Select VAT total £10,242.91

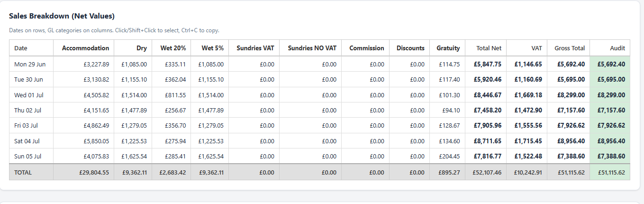click(x=526, y=172)
